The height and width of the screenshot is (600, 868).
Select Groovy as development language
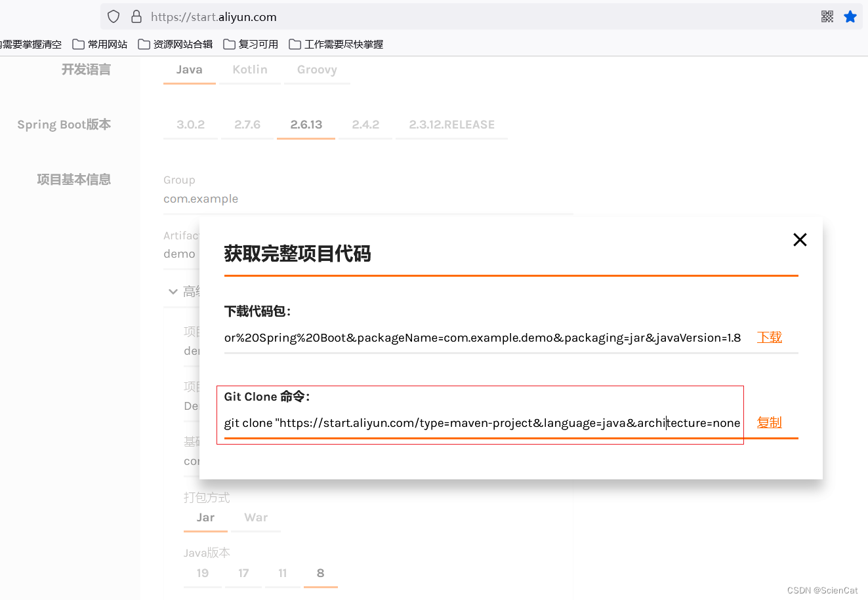[317, 70]
